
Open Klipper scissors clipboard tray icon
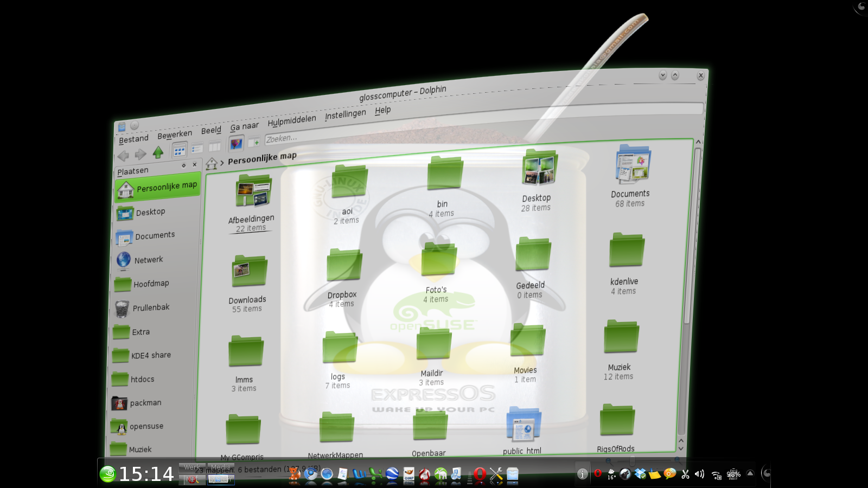coord(685,474)
